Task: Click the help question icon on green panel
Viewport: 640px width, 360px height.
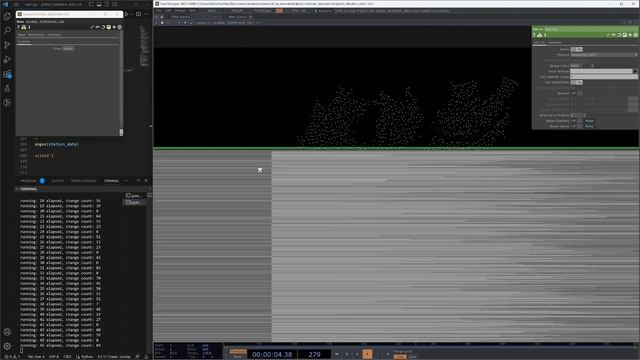Action: coord(534,35)
